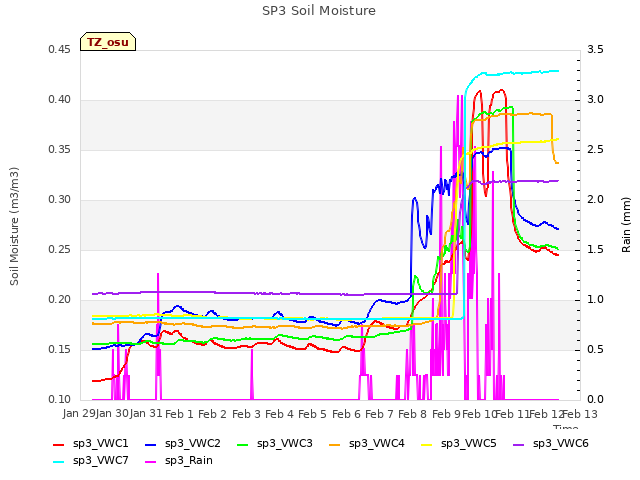The width and height of the screenshot is (640, 480).
Task: Click the green sp3_VWC3 legend line swatch
Action: [243, 444]
